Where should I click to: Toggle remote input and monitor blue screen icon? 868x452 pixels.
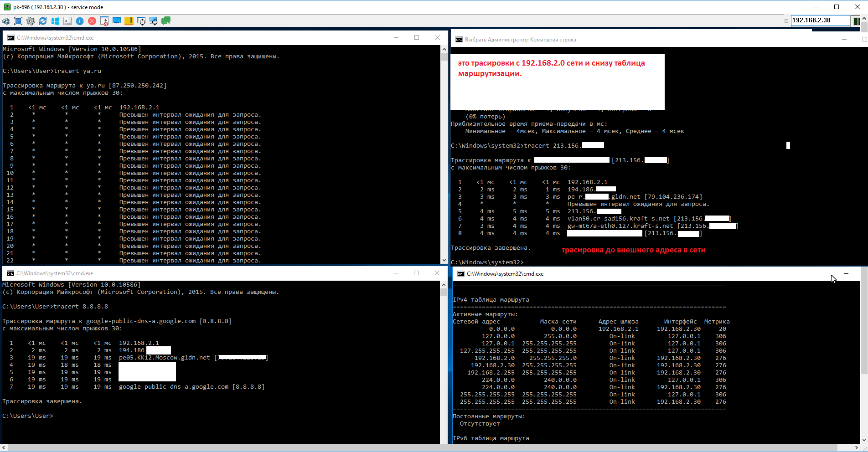point(117,21)
